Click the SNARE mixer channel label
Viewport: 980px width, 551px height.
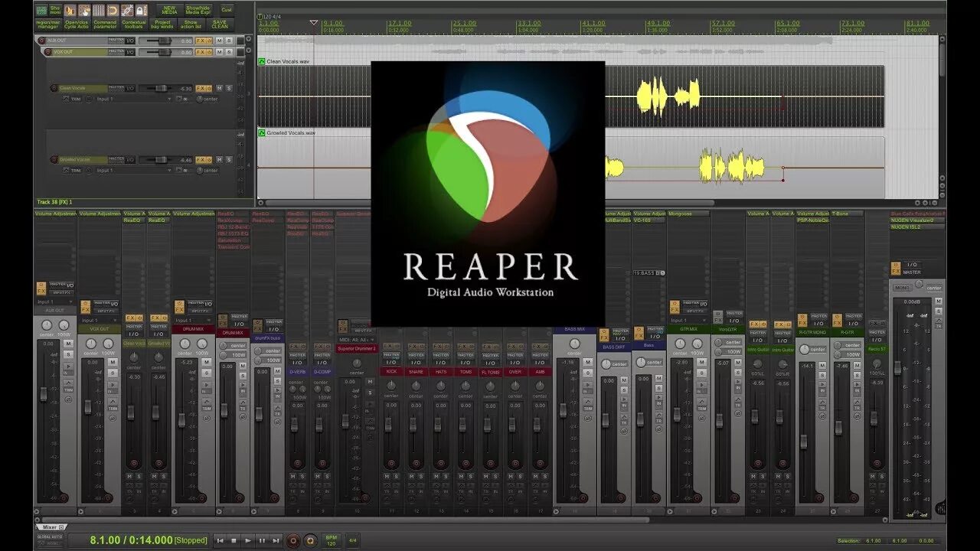(x=416, y=371)
